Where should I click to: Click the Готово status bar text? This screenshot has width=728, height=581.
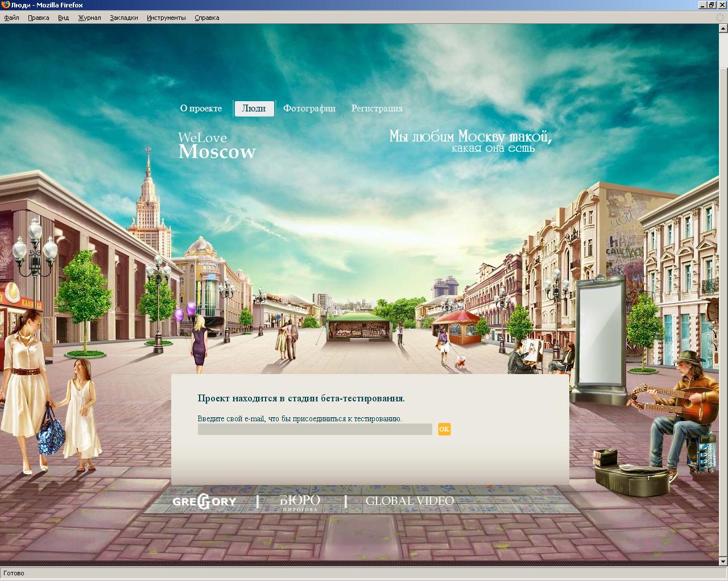[x=14, y=573]
